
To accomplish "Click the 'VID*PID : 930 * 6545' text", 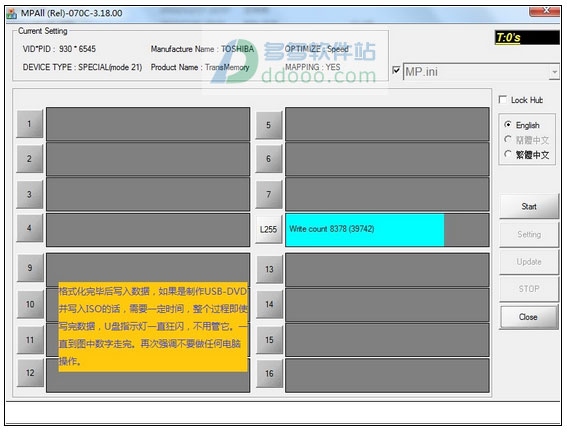I will click(x=59, y=49).
